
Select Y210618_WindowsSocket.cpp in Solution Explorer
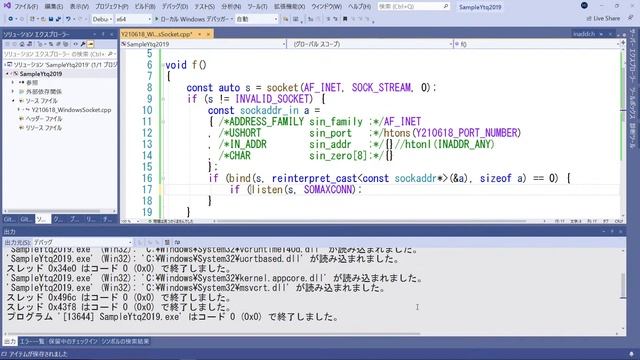(71, 110)
